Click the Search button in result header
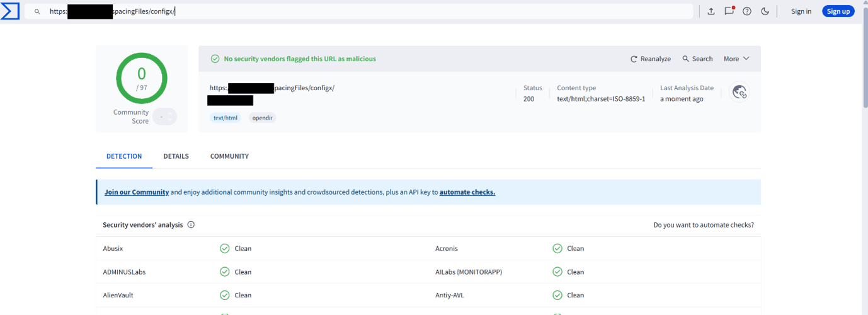 click(x=697, y=59)
